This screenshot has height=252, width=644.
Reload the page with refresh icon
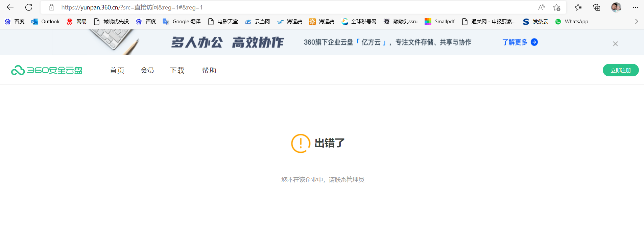pos(29,7)
